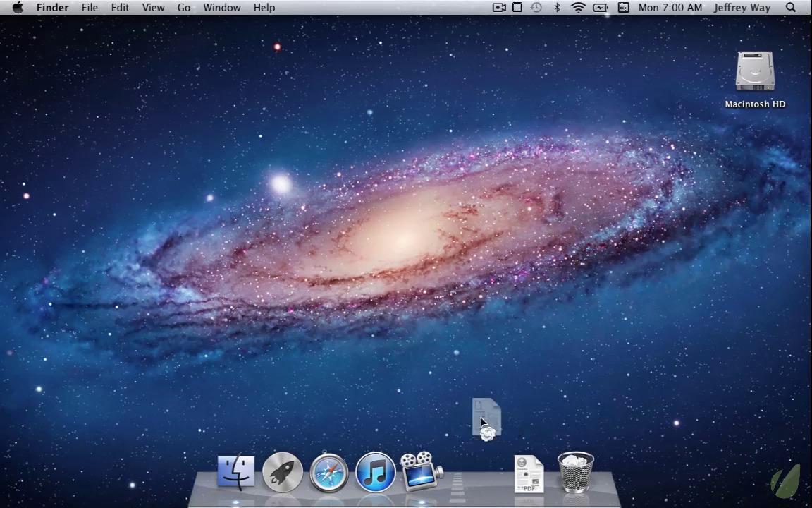Open Safari from the Dock

[329, 472]
